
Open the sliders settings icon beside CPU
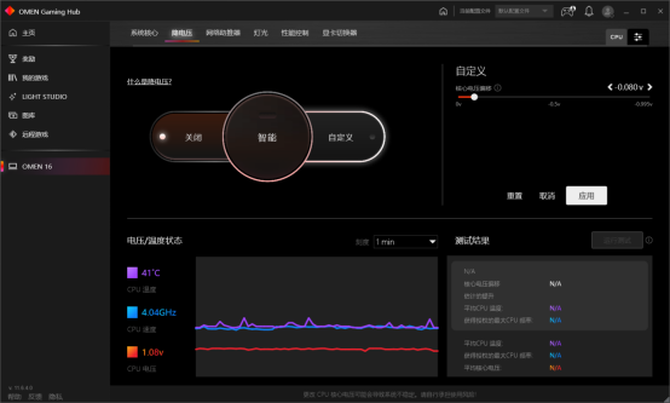[x=638, y=37]
